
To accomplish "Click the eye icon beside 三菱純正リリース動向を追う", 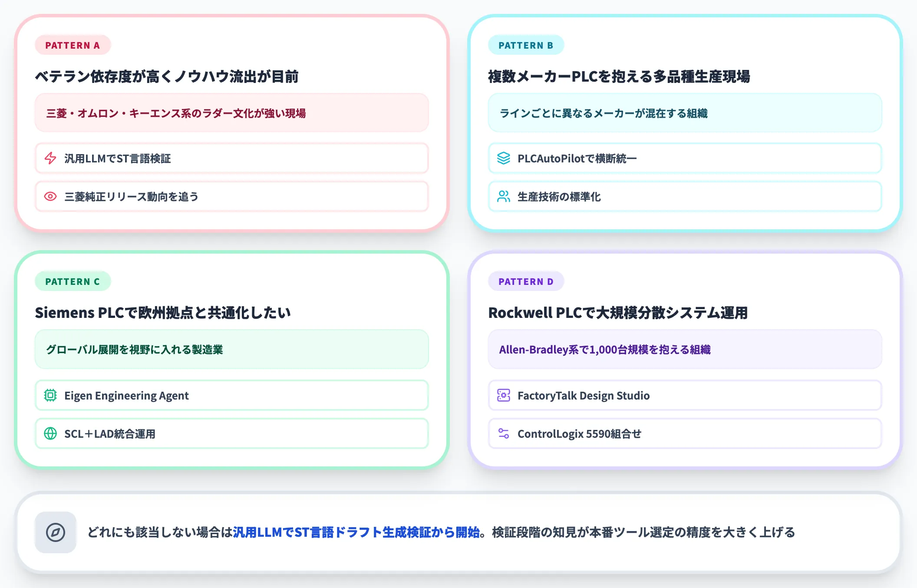I will pyautogui.click(x=50, y=196).
